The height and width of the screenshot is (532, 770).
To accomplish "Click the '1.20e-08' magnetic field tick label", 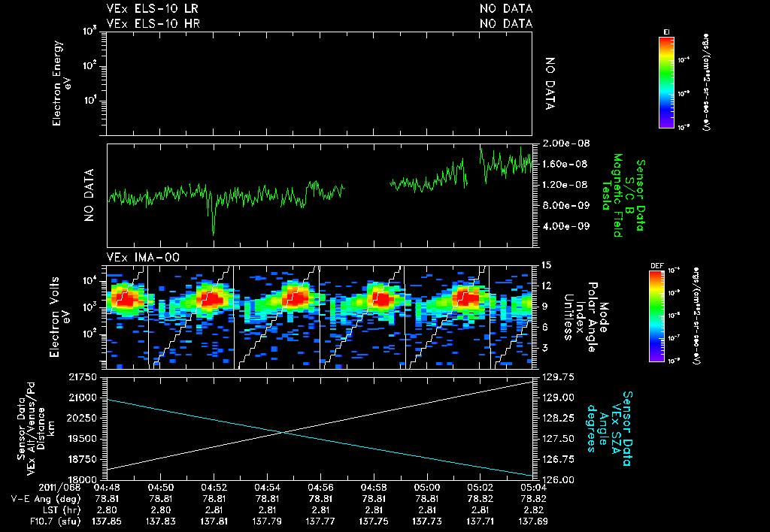I will tap(566, 185).
